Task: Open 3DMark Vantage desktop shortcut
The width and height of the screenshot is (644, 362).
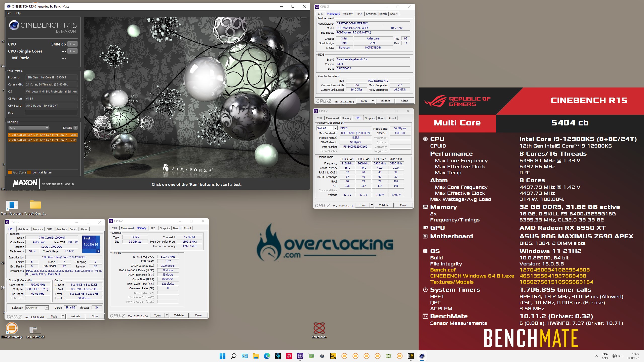Action: click(x=12, y=330)
